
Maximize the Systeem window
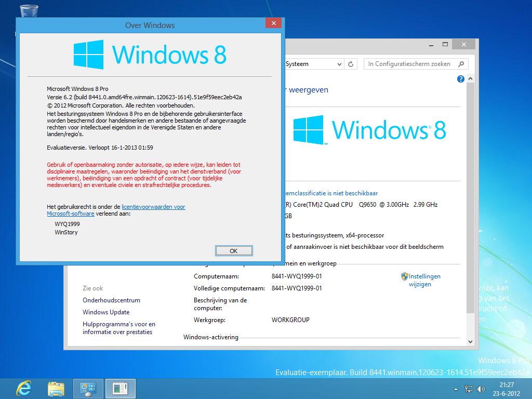[x=445, y=45]
